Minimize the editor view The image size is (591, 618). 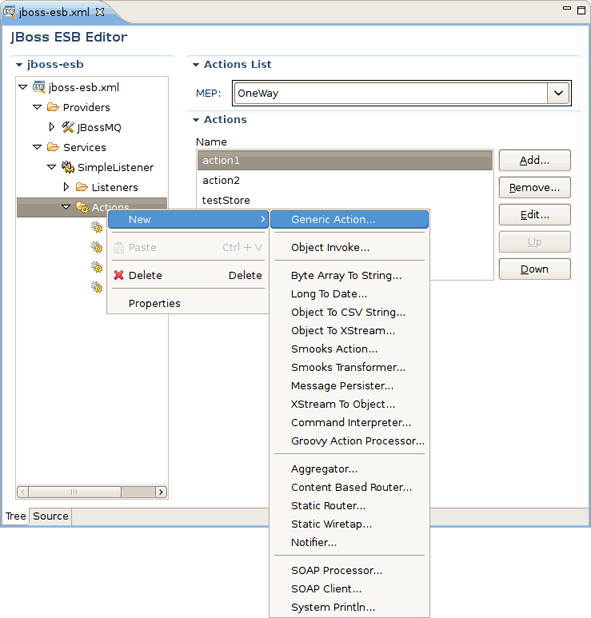click(x=567, y=8)
